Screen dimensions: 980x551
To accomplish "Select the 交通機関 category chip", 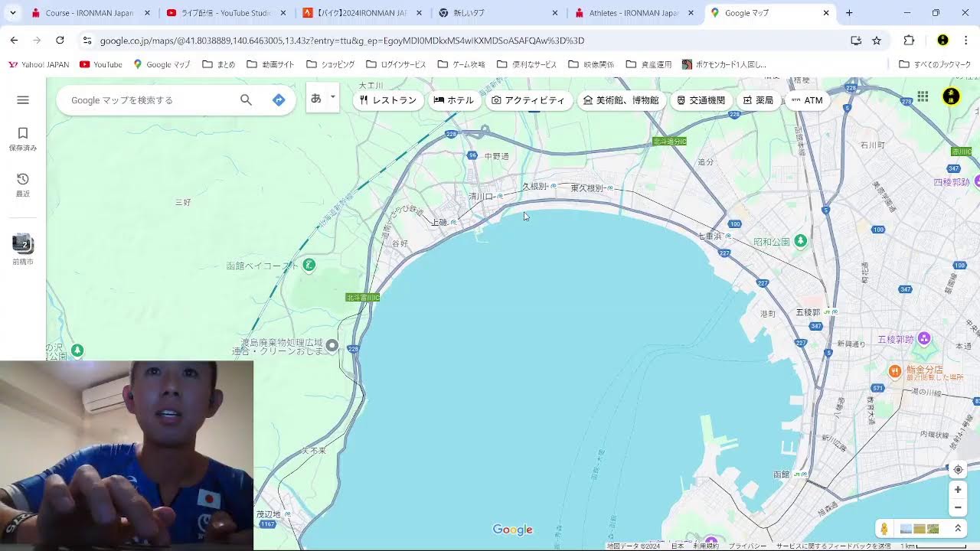I will [x=701, y=100].
